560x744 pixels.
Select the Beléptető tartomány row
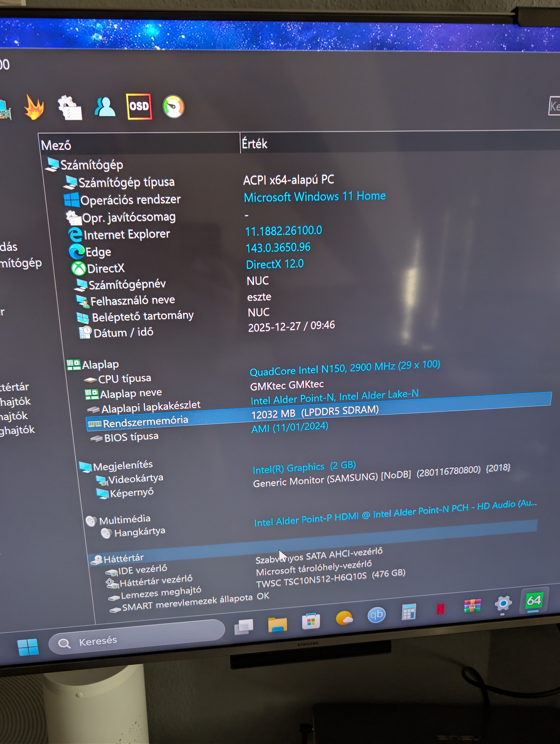click(x=135, y=317)
